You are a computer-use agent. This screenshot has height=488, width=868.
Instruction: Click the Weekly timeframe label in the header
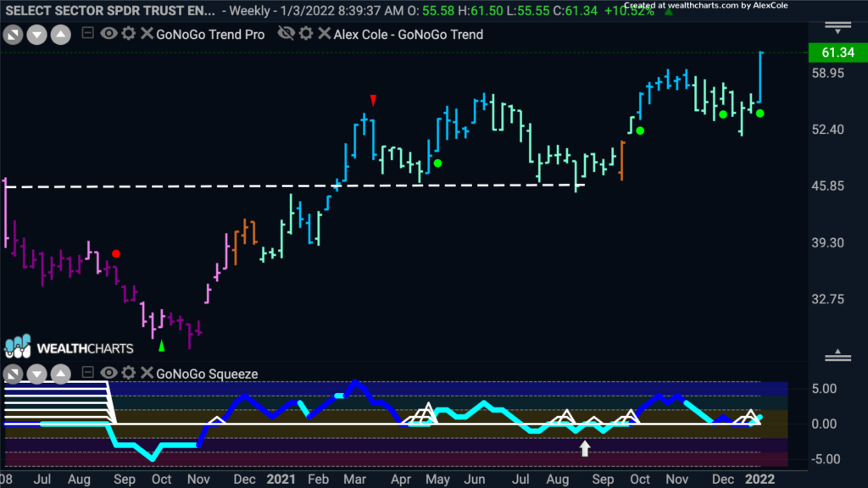pyautogui.click(x=250, y=10)
